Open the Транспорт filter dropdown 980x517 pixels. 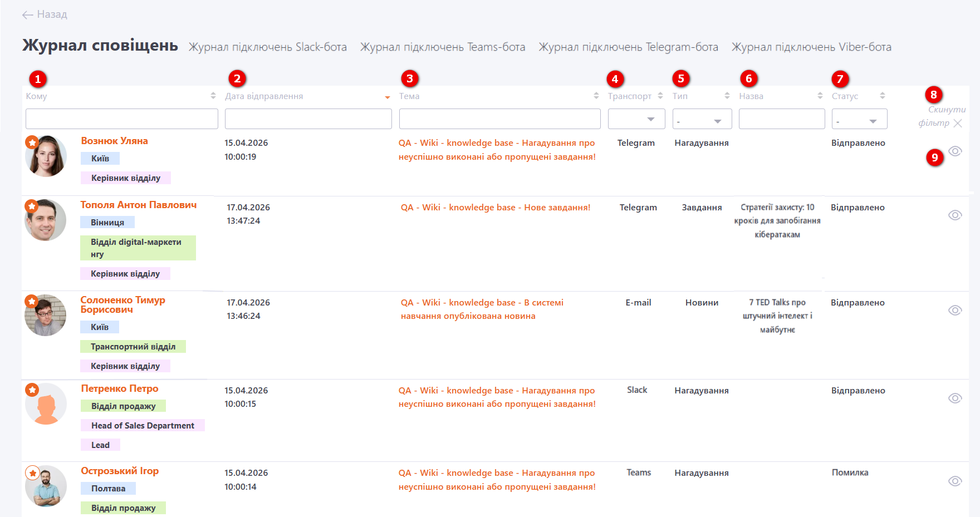click(636, 119)
